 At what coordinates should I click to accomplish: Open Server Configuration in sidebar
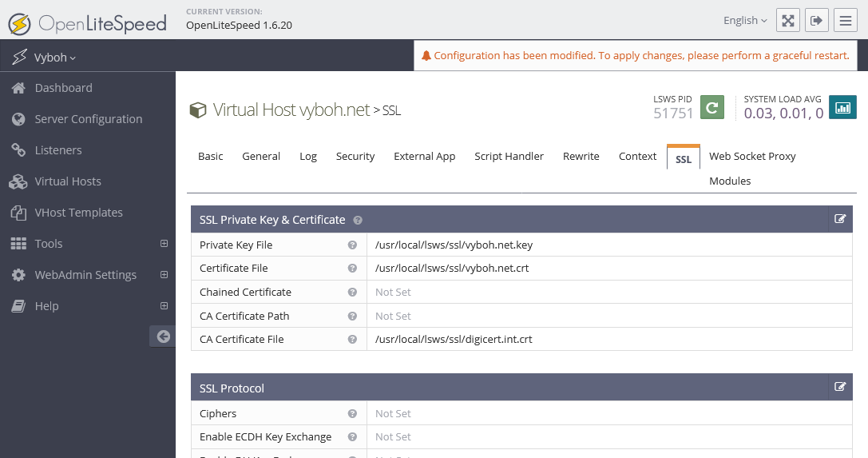coord(88,119)
